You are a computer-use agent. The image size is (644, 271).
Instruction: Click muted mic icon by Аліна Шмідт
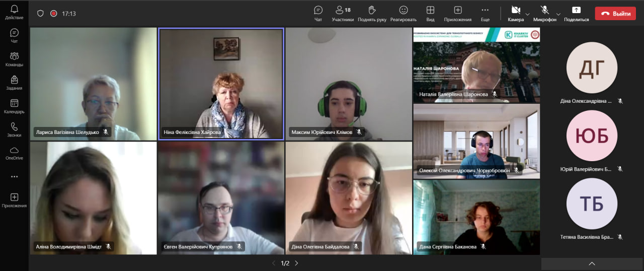(x=108, y=246)
